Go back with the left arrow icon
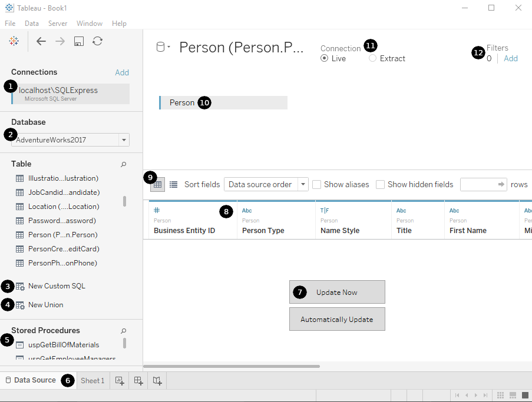Viewport: 532px width, 402px height. pyautogui.click(x=41, y=41)
